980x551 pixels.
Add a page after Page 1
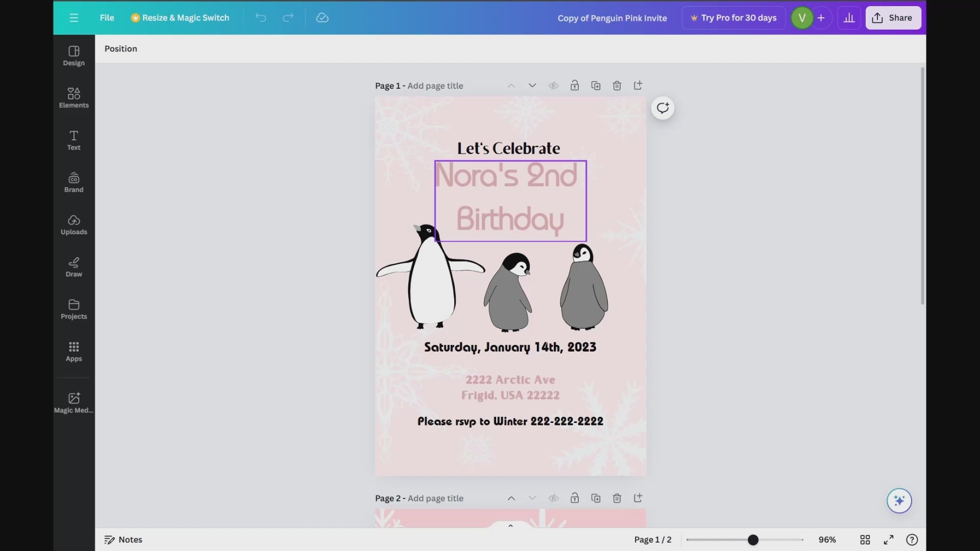point(638,86)
